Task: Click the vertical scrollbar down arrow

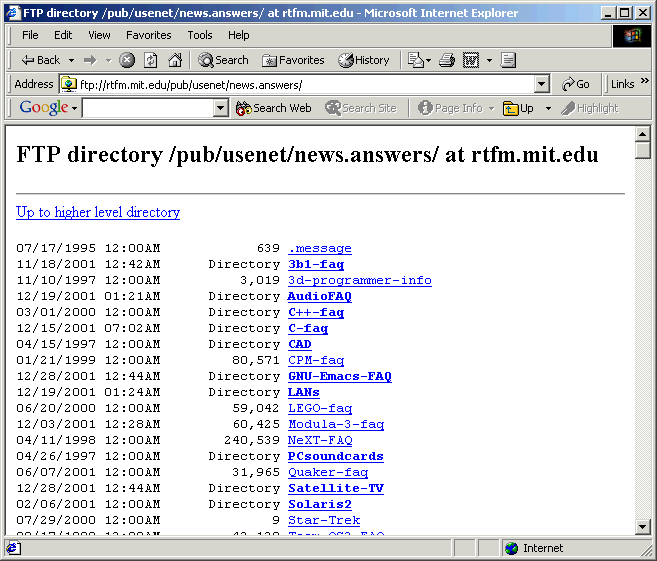Action: [643, 527]
